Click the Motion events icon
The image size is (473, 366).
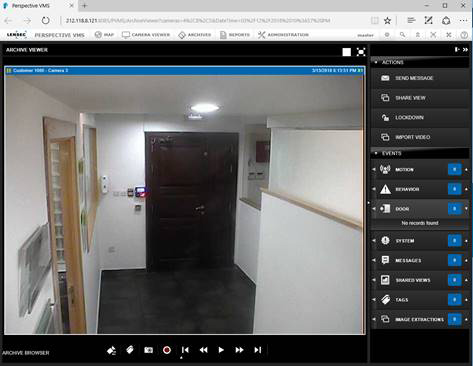click(x=385, y=169)
